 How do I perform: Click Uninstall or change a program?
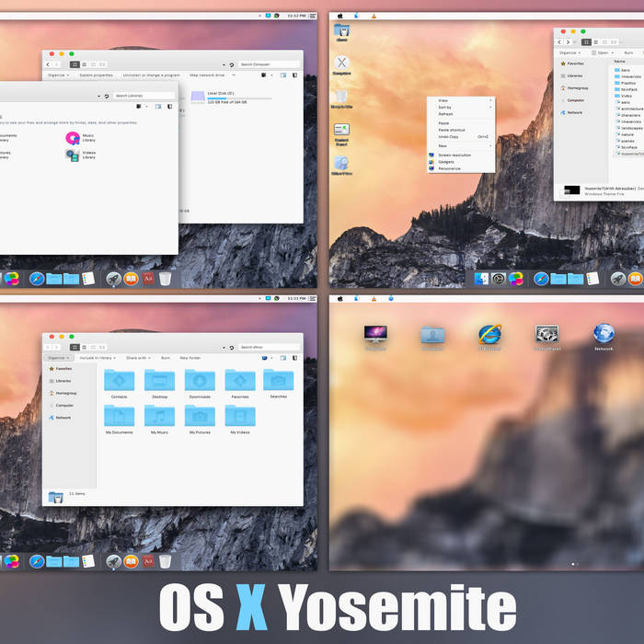coord(152,75)
